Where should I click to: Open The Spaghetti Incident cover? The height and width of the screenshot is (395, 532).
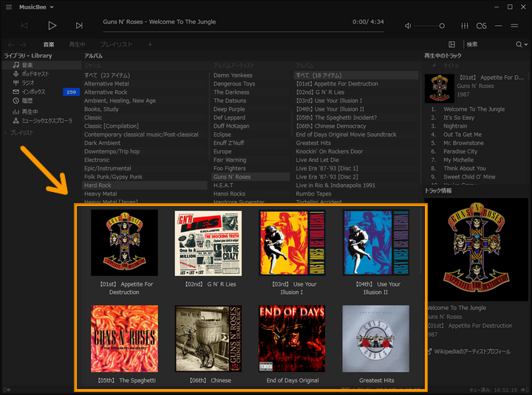click(124, 338)
